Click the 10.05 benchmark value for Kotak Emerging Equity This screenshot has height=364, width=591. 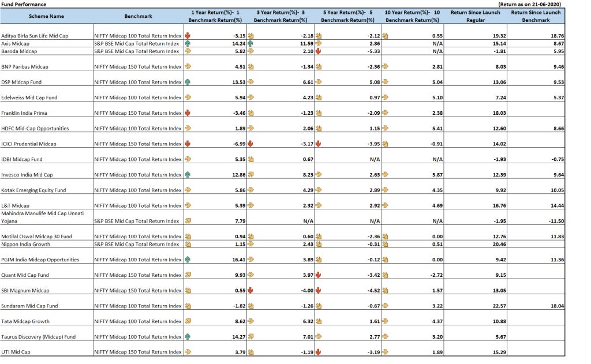coord(557,190)
